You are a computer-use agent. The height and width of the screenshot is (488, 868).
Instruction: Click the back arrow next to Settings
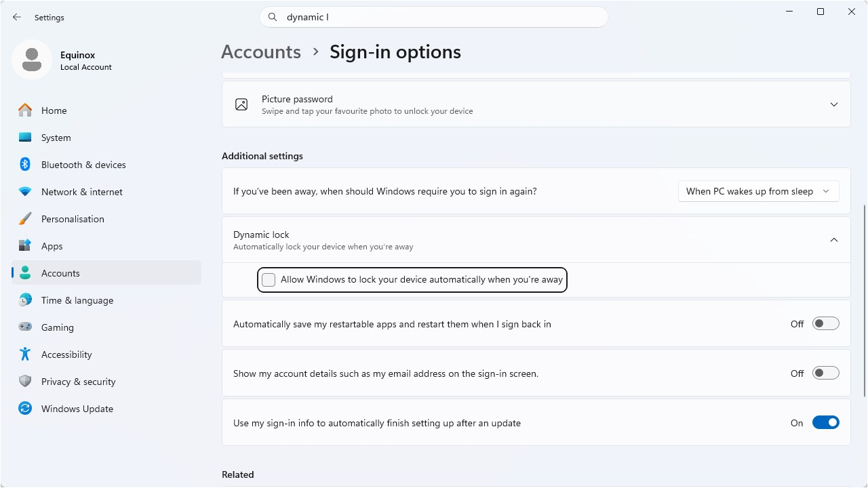(17, 17)
